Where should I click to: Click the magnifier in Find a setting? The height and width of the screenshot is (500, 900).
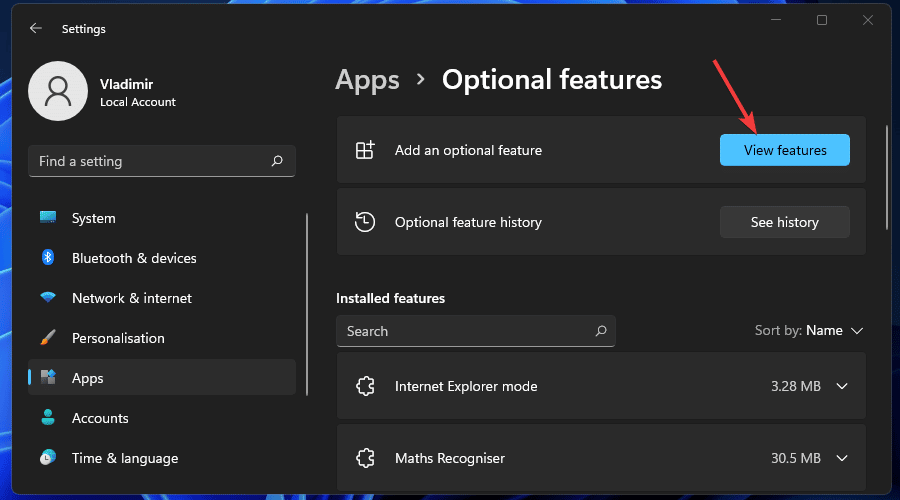[x=277, y=161]
